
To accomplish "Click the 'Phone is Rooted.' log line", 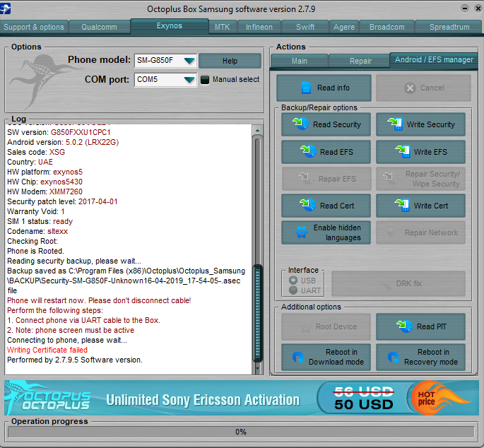I will tap(35, 251).
